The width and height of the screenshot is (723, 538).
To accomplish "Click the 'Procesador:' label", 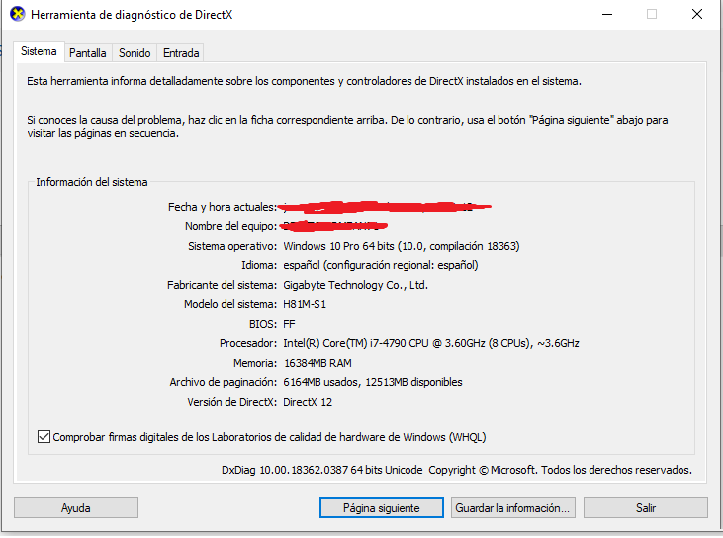I will tap(249, 343).
